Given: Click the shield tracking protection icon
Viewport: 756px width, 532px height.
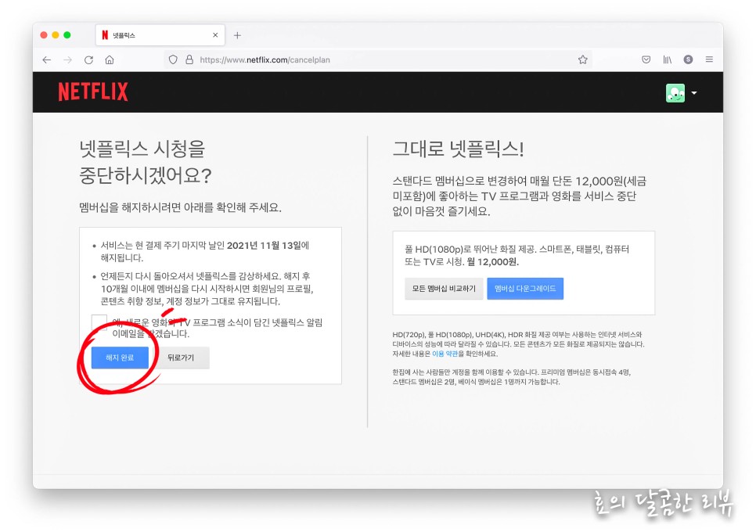Looking at the screenshot, I should [x=173, y=59].
